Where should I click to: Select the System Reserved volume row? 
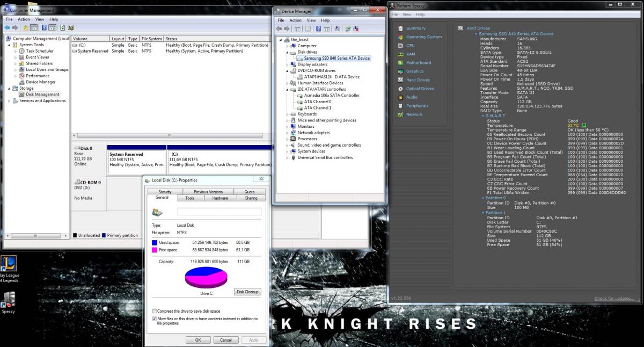pyautogui.click(x=171, y=52)
